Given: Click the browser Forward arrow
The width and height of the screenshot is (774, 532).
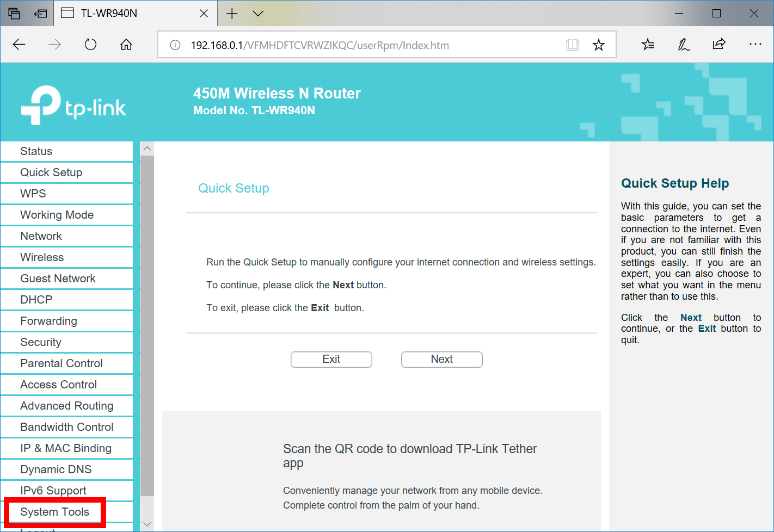Looking at the screenshot, I should (x=54, y=45).
